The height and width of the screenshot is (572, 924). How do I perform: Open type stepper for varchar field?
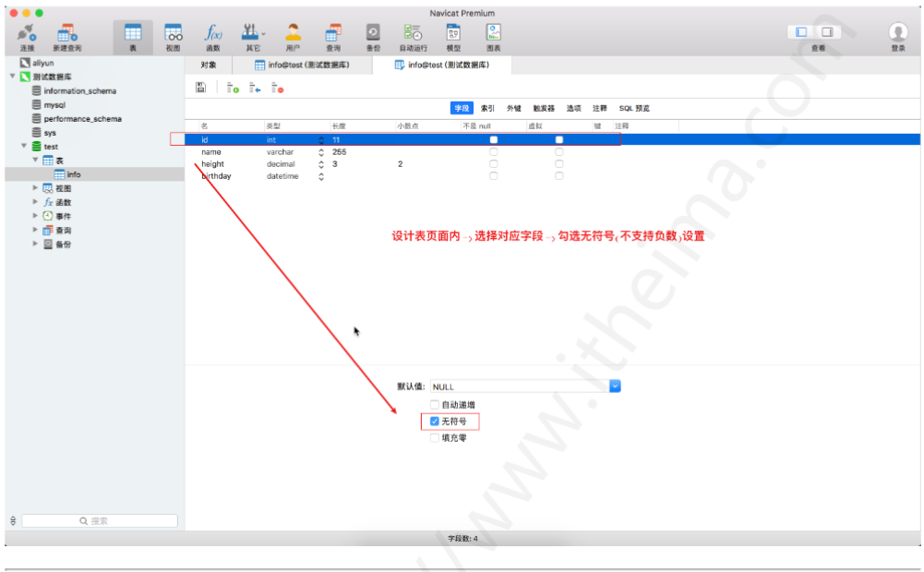point(321,152)
